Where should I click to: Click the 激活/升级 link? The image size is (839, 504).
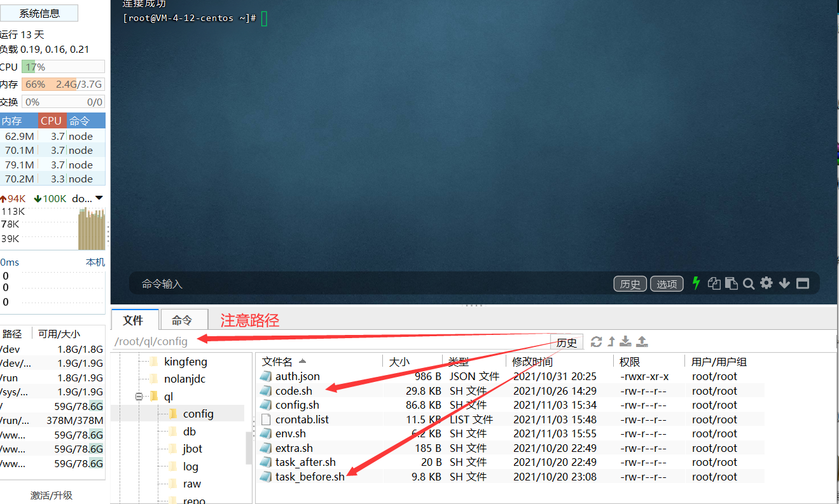tap(52, 495)
